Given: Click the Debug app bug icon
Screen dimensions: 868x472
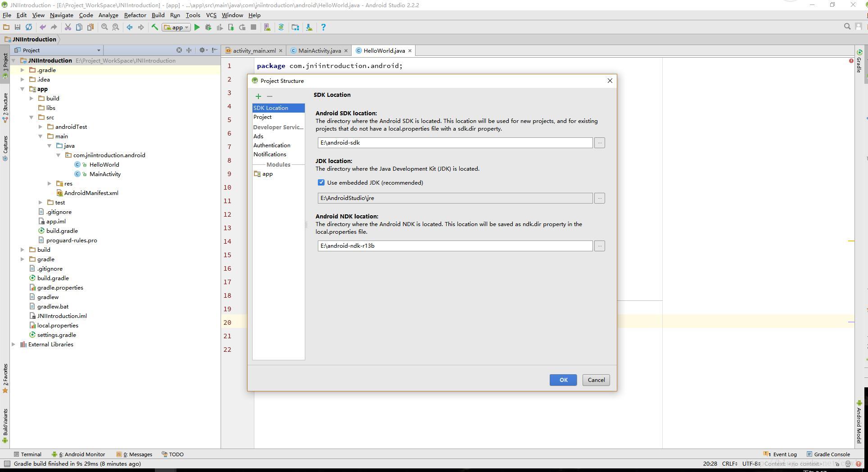Looking at the screenshot, I should 208,27.
